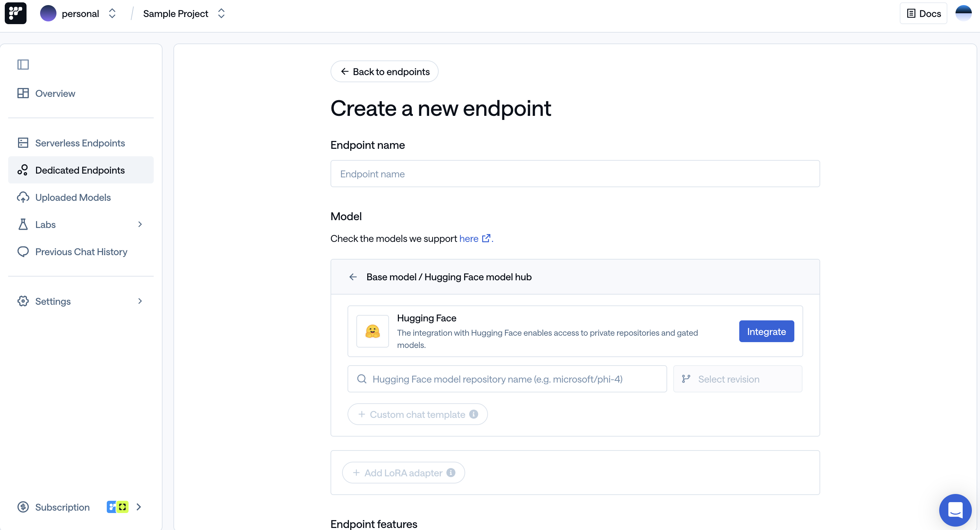Select the Serverless Endpoints sidebar icon
This screenshot has width=980, height=530.
click(x=23, y=143)
